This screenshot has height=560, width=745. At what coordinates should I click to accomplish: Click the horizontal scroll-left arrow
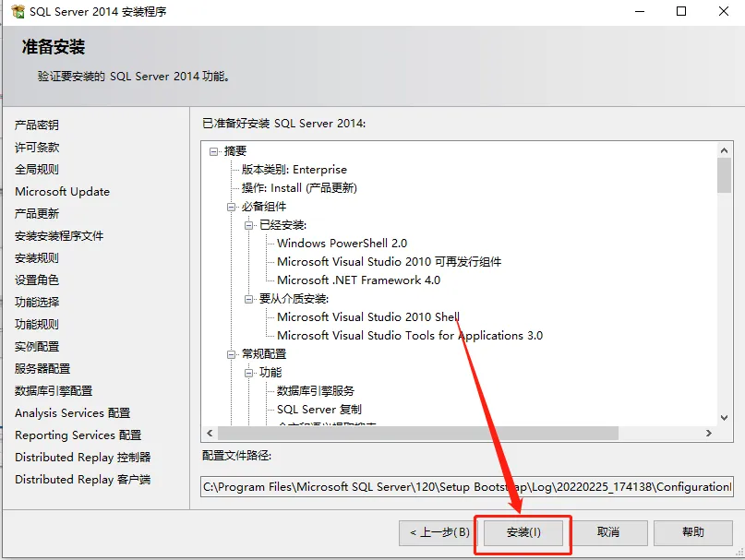[x=210, y=434]
